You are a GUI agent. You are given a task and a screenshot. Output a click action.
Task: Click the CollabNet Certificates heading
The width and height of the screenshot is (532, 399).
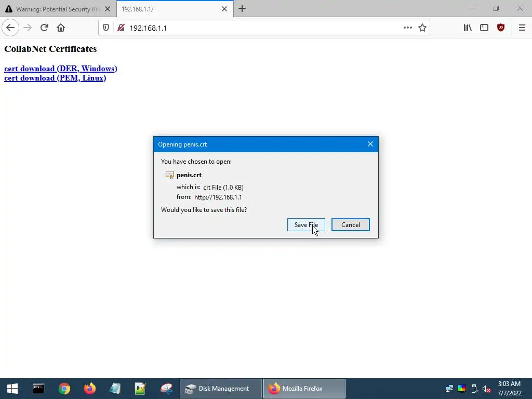pyautogui.click(x=50, y=49)
